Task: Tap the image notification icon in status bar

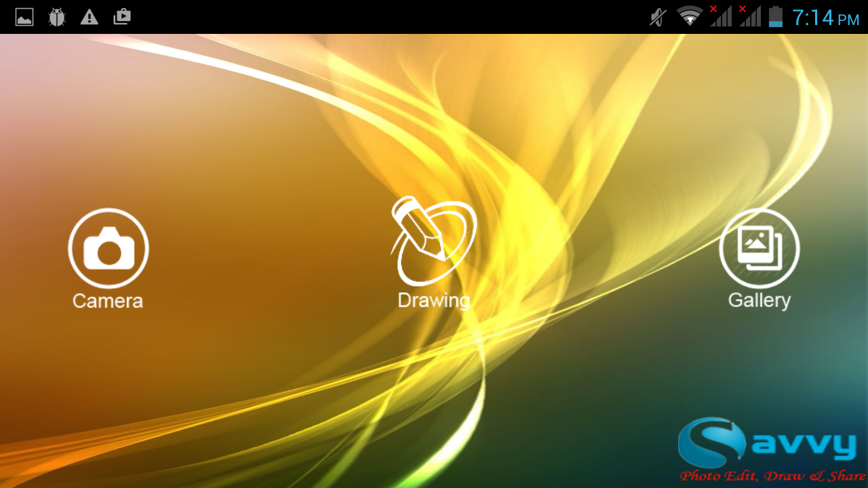Action: tap(24, 17)
